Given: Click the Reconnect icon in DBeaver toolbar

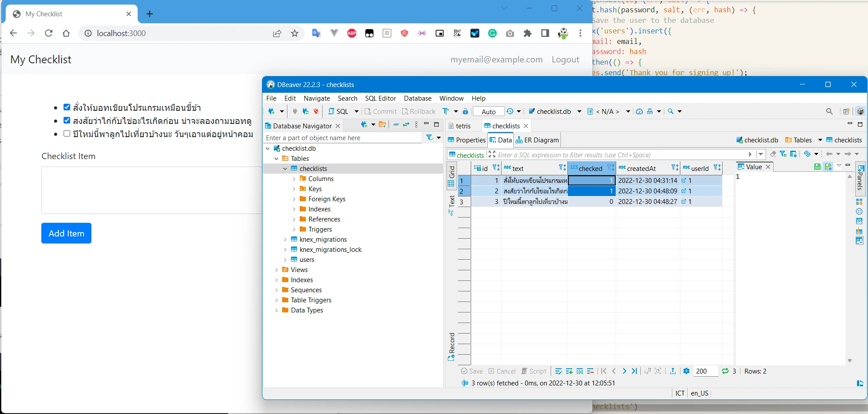Looking at the screenshot, I should [x=305, y=111].
